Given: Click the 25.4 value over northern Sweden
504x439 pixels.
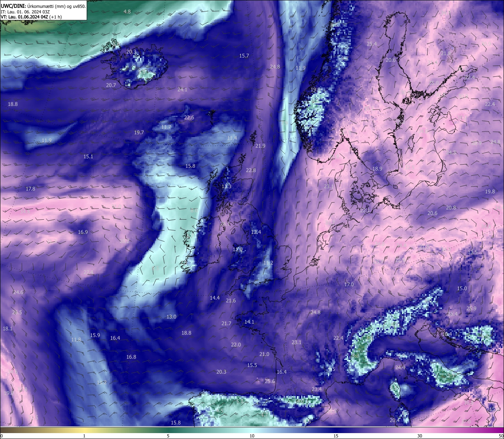Looking at the screenshot, I should pyautogui.click(x=372, y=44).
